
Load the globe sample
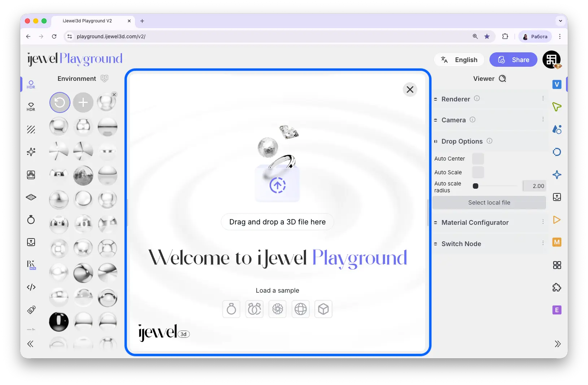pos(301,309)
